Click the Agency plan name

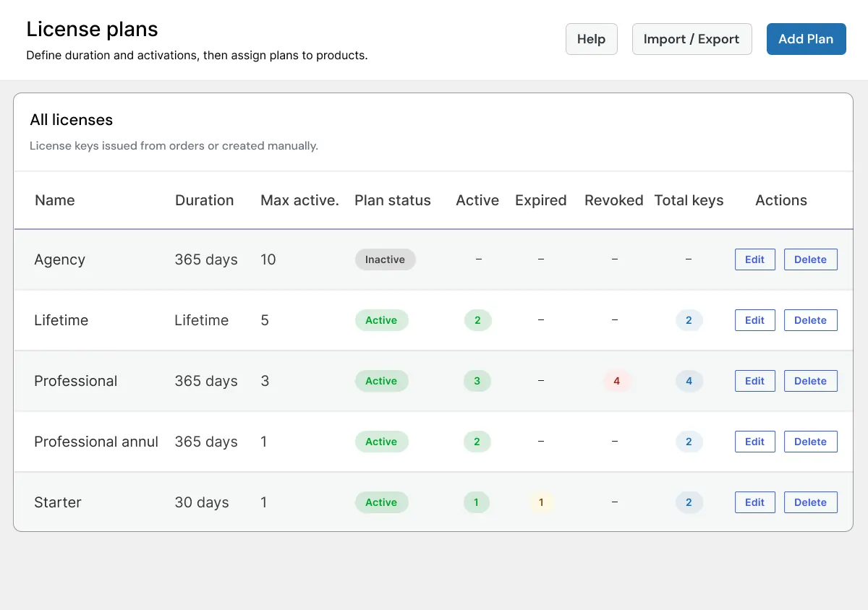click(60, 259)
